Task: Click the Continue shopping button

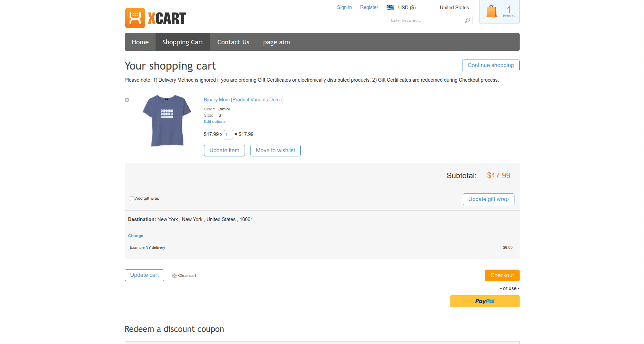Action: point(491,65)
